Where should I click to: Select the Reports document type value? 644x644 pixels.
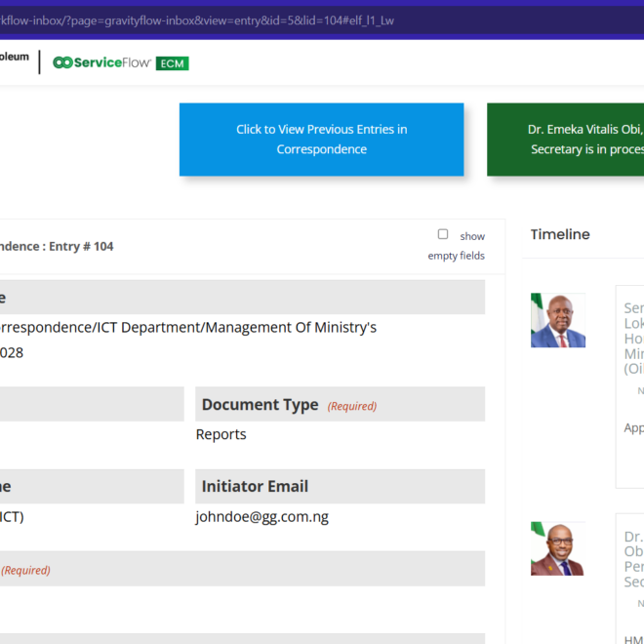pyautogui.click(x=221, y=434)
